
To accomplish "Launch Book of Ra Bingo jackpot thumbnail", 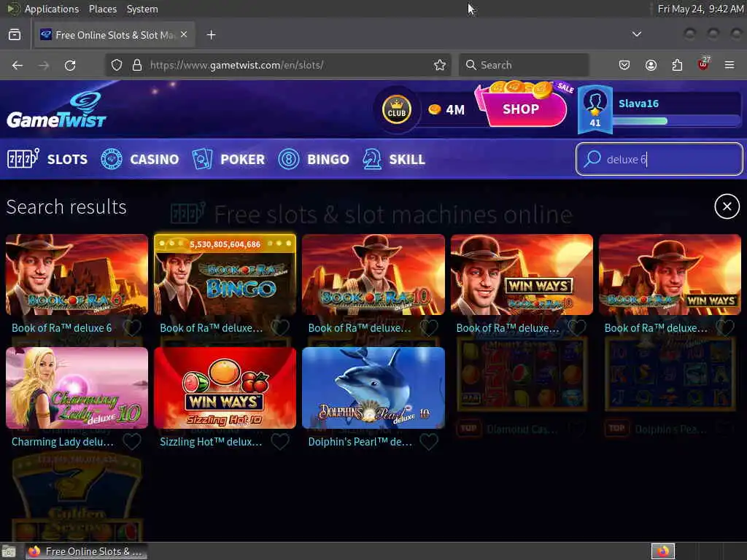I will point(225,275).
